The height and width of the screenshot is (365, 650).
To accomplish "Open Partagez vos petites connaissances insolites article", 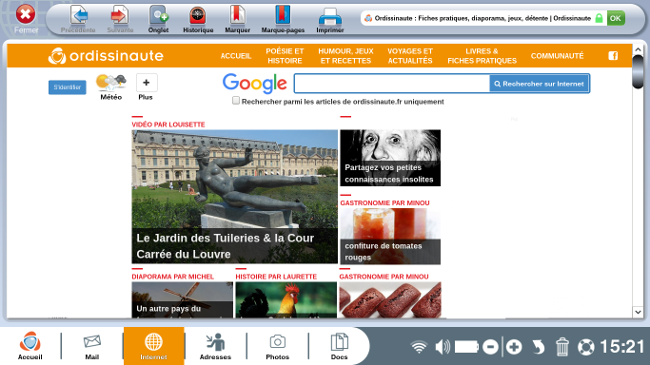I will coord(390,158).
